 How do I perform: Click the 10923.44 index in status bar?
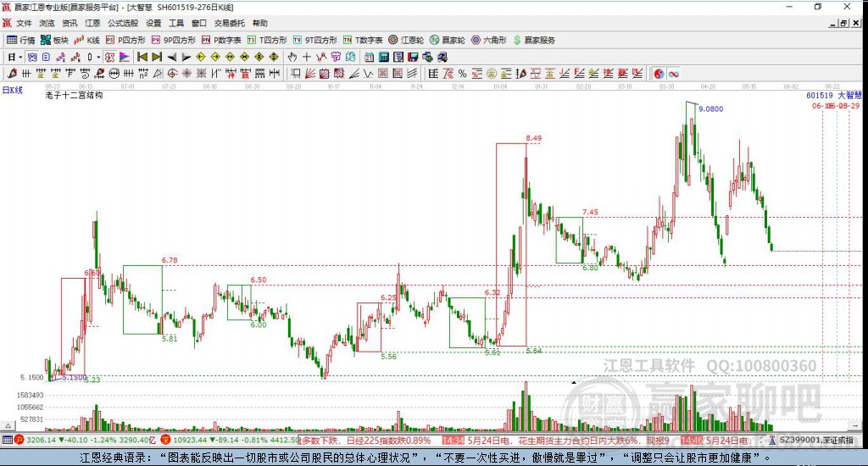click(x=190, y=440)
